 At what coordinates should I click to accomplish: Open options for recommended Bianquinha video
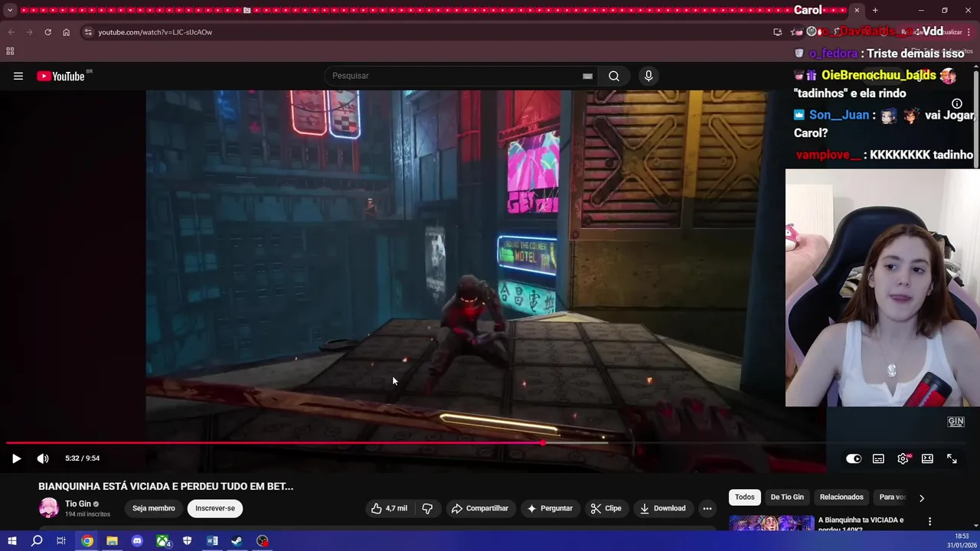coord(930,521)
